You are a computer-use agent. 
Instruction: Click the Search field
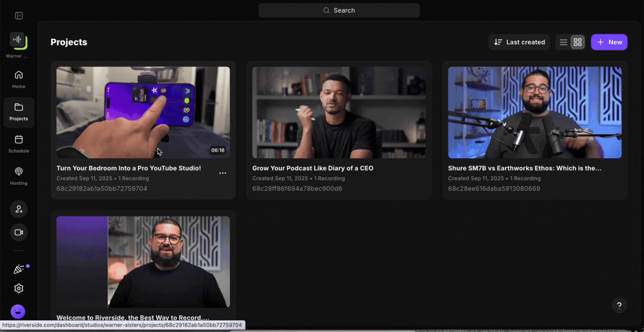(x=339, y=10)
